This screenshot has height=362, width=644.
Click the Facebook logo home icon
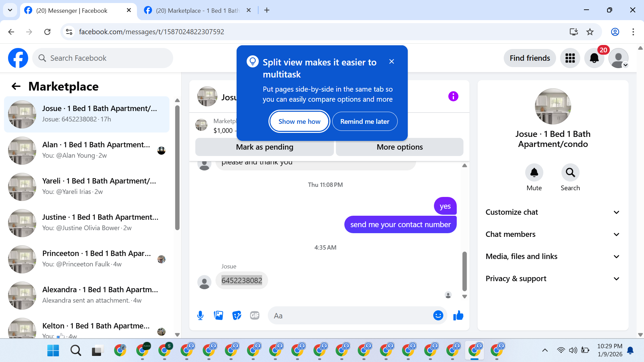click(18, 58)
